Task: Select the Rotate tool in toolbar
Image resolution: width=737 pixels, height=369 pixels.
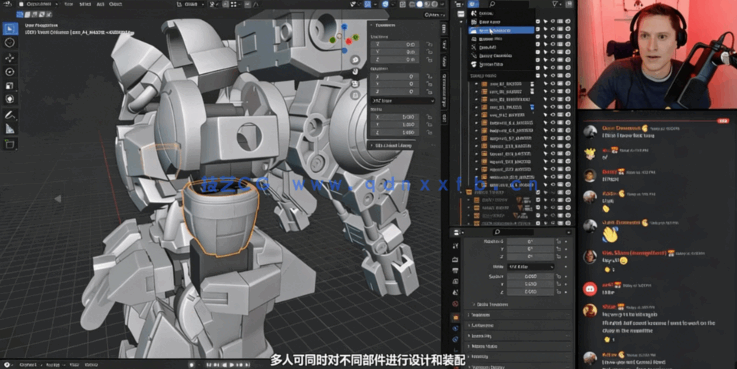Action: point(10,72)
